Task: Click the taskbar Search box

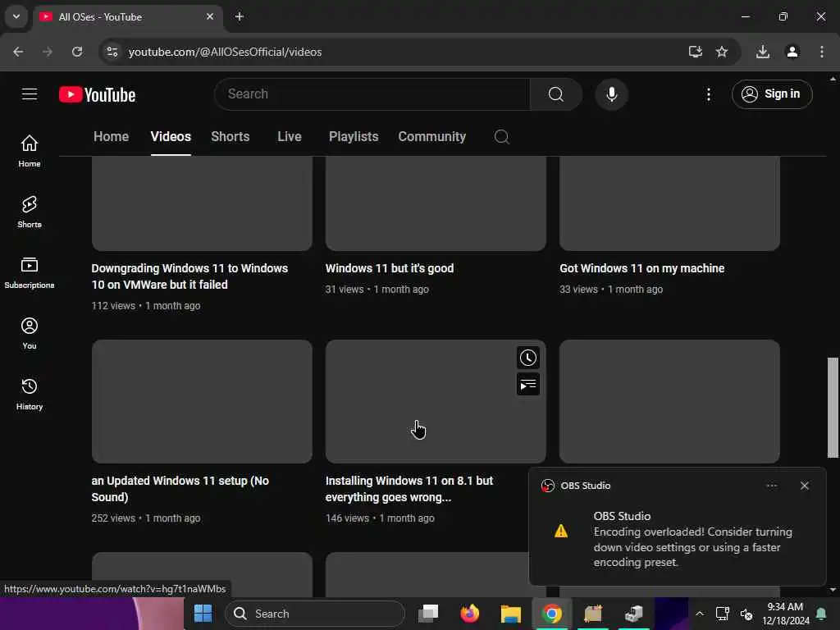Action: [314, 614]
